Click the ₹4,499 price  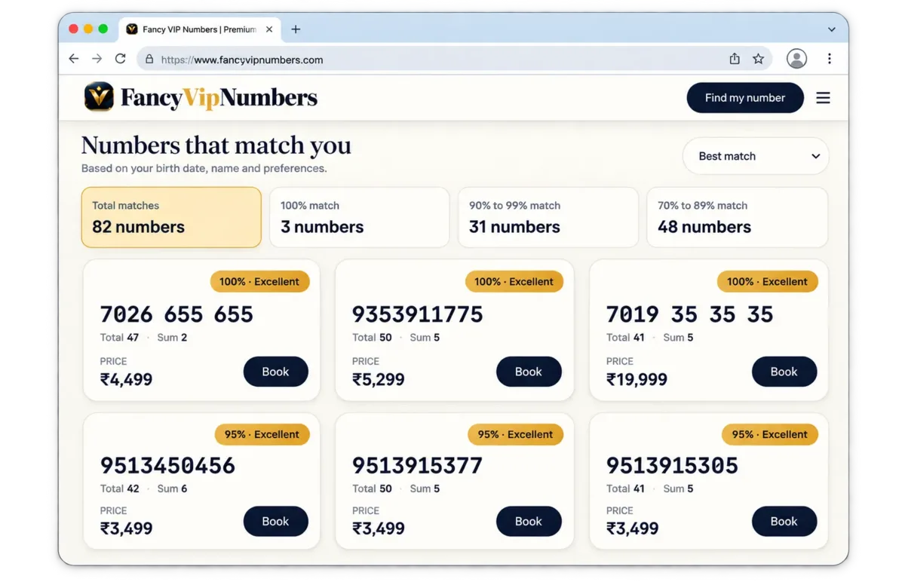pos(127,379)
